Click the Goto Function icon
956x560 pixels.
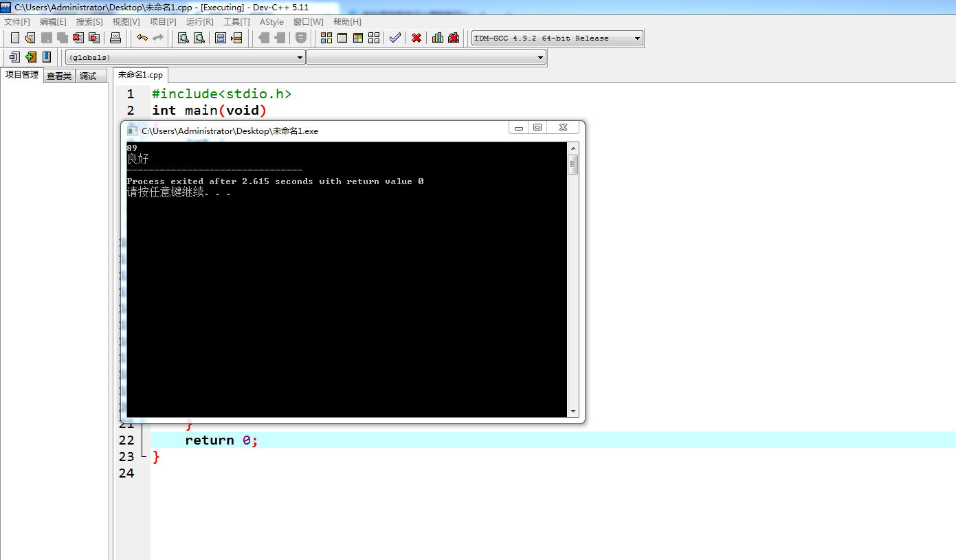coord(221,38)
